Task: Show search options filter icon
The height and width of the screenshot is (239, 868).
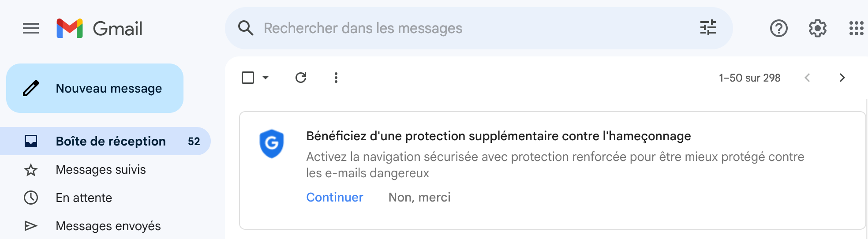Action: click(708, 28)
